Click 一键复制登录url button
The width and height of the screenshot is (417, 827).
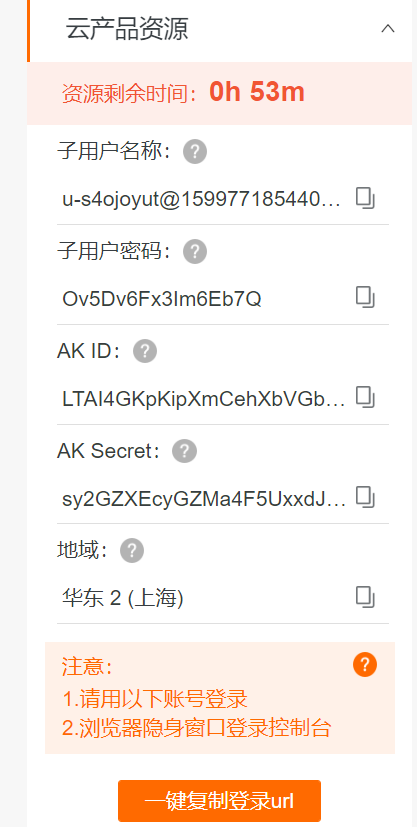coord(219,801)
